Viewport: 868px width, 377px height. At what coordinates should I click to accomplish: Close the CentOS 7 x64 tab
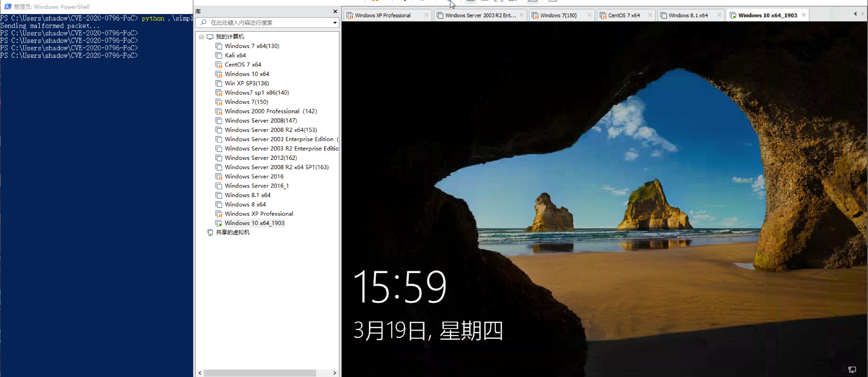(x=650, y=15)
